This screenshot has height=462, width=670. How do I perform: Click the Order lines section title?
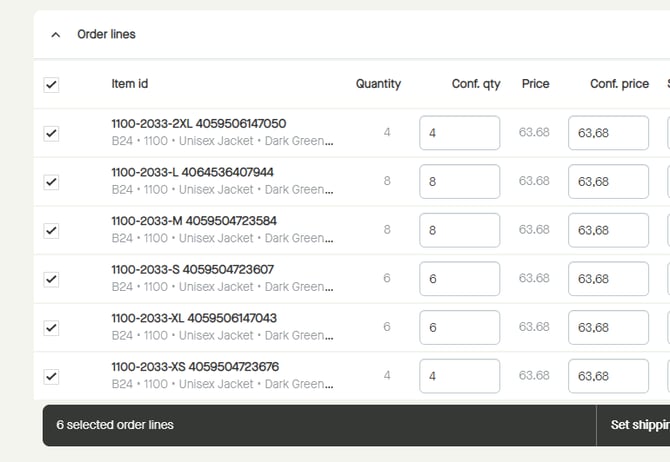point(106,35)
